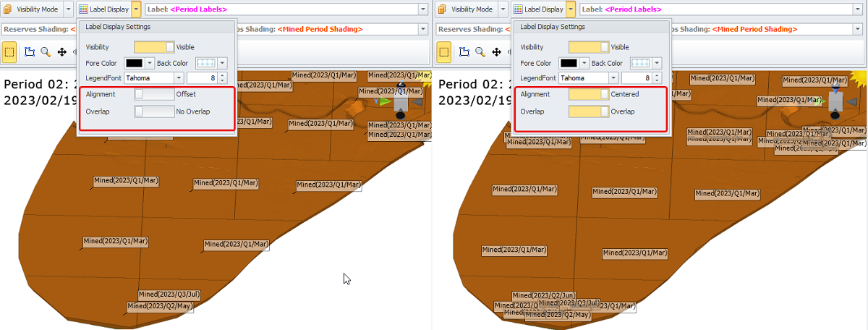Open Mined Period Shading dropdown in Centered panel
Image resolution: width=868 pixels, height=330 pixels.
pos(856,29)
